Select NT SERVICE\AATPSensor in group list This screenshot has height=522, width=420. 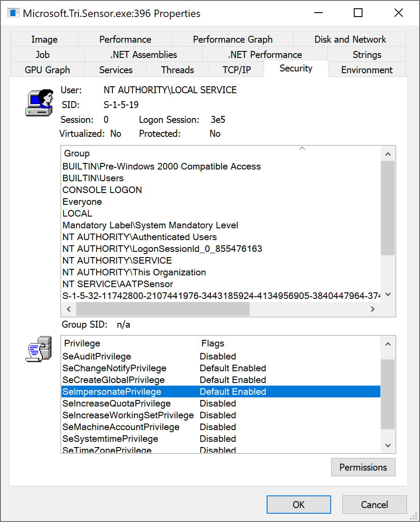click(x=118, y=284)
